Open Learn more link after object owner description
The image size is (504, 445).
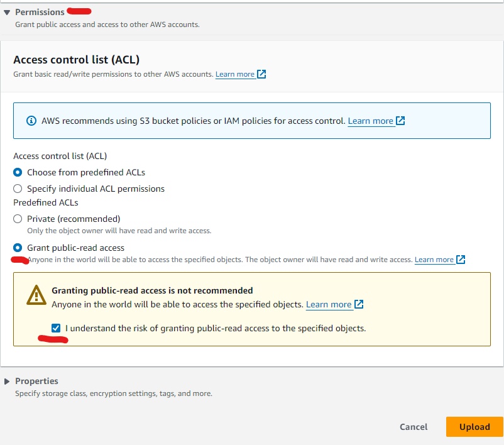pyautogui.click(x=434, y=260)
